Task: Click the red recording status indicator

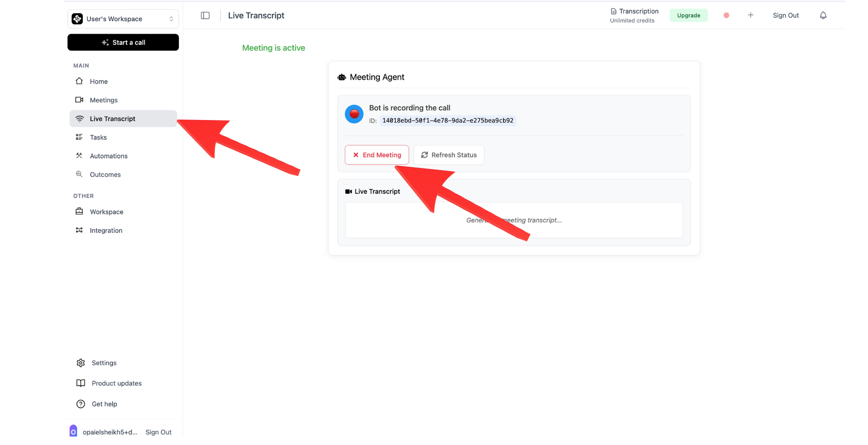Action: point(354,114)
